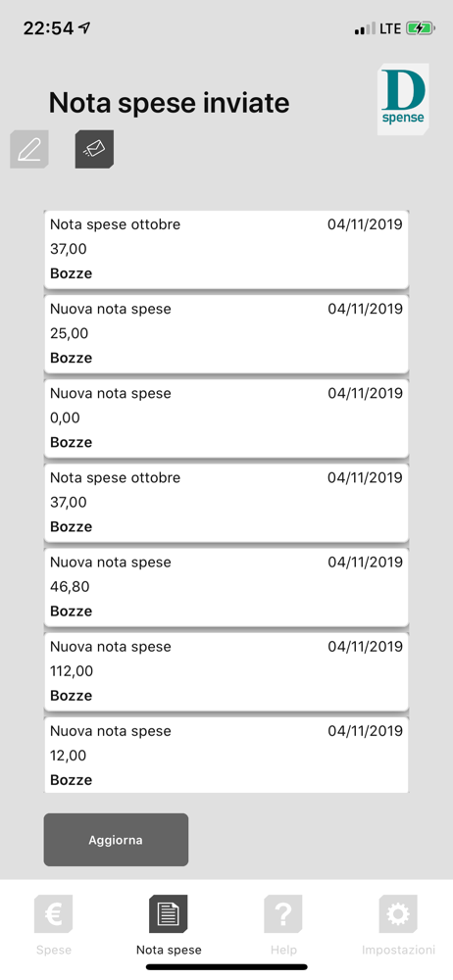Select the Nuova nota spese 0,00 entry

[226, 418]
